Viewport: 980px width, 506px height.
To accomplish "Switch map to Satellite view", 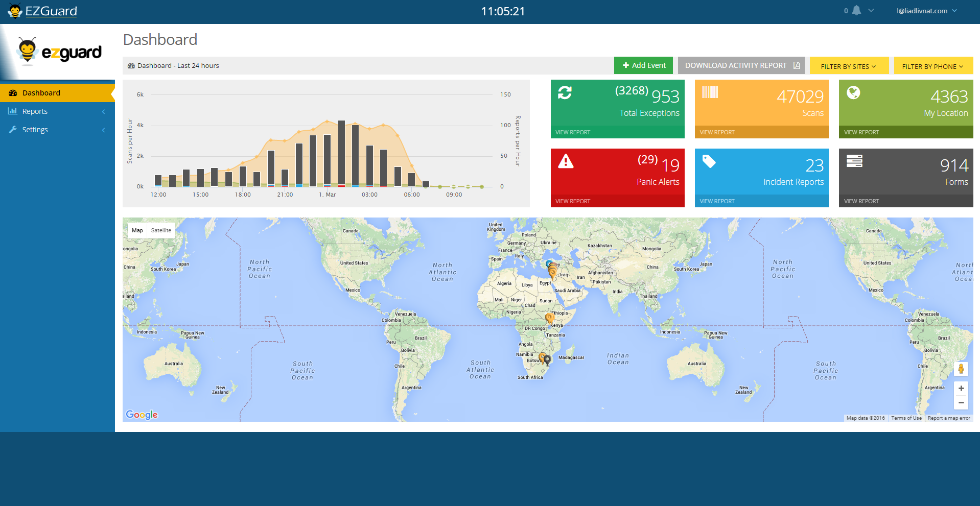I will coord(161,230).
